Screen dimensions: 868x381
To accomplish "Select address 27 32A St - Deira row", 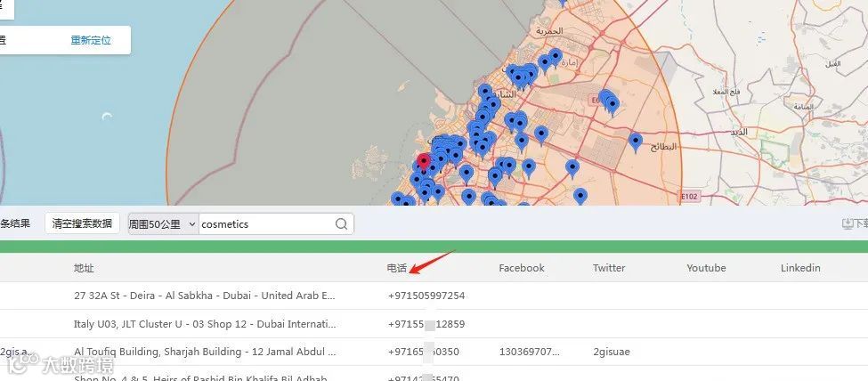I will point(204,296).
